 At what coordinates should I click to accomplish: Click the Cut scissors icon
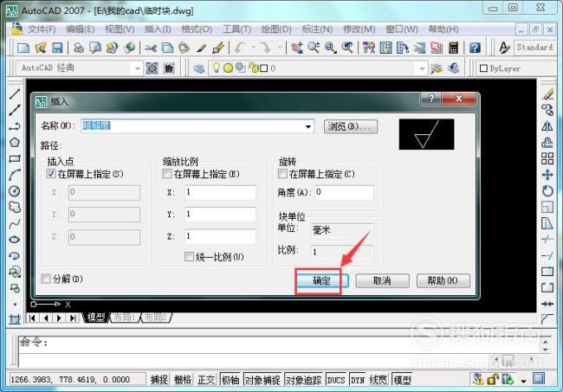[151, 48]
